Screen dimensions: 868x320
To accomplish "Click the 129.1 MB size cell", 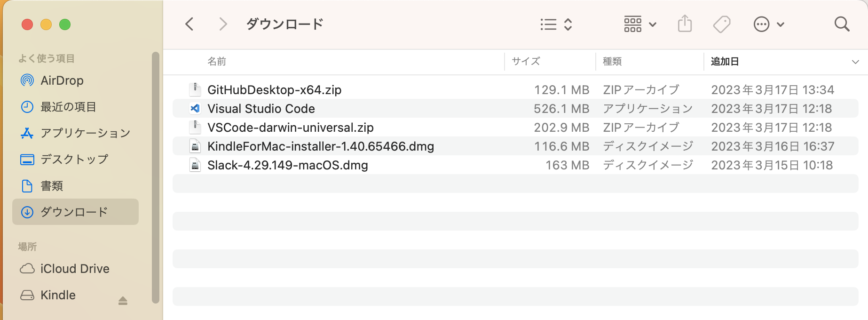I will tap(561, 90).
